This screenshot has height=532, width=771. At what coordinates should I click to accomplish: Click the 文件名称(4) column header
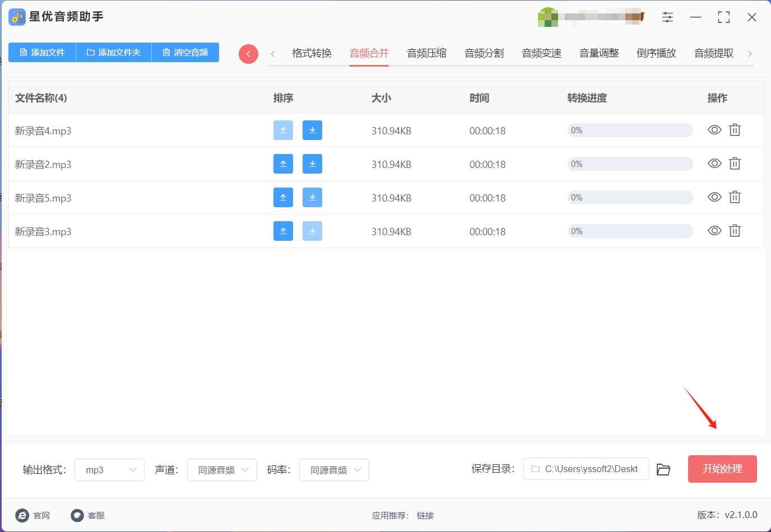41,98
